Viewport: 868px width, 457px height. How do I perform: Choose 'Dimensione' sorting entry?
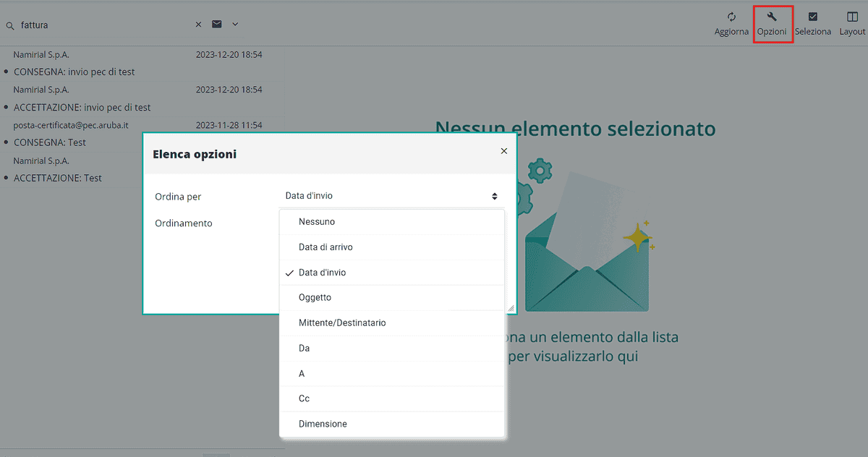pos(323,424)
